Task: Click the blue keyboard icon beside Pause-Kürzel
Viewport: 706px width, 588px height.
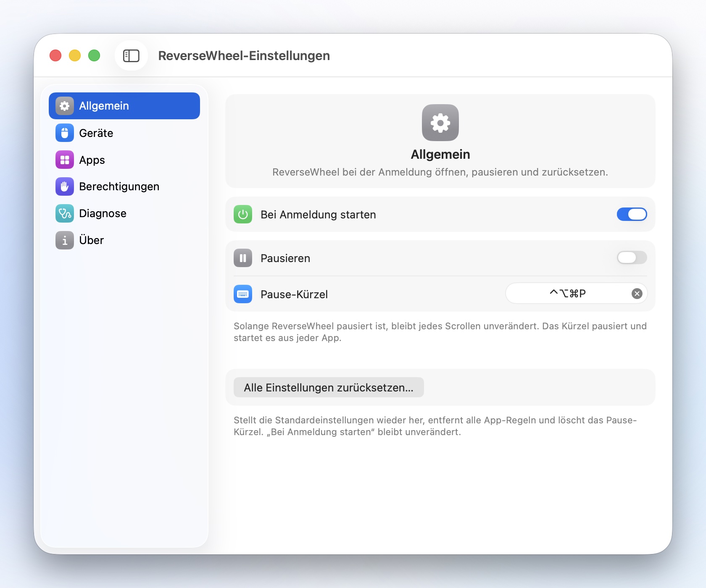Action: click(243, 294)
